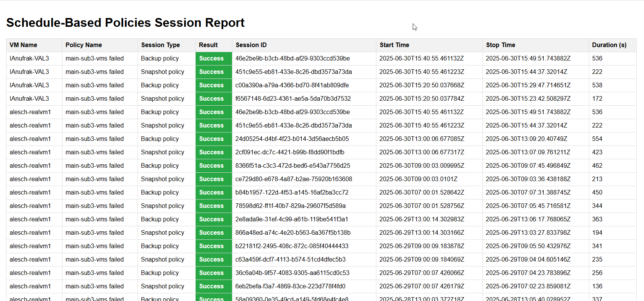Select session ID b84b1957-122d-4f53-a145-16af2ba3cc72
Screen dimensions: 644x301
[292, 192]
